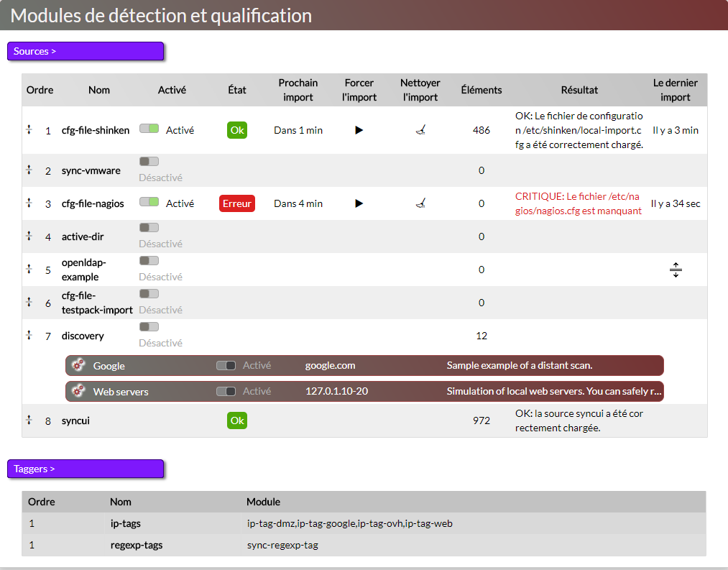This screenshot has width=728, height=570.
Task: Disable the cfg-file-shinken source toggle
Action: click(x=149, y=128)
